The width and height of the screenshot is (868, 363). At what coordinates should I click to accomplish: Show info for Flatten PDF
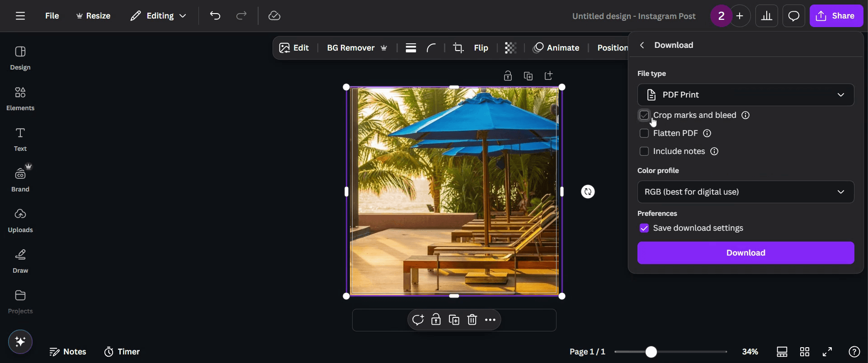pos(707,133)
